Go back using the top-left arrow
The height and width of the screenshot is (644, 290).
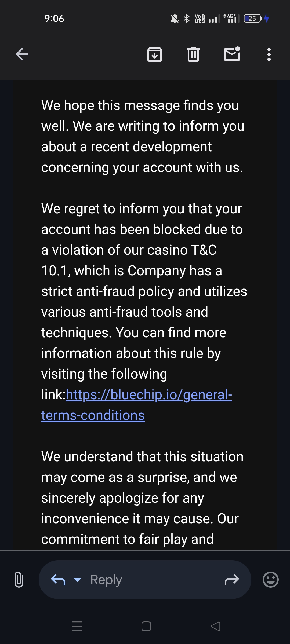[x=22, y=54]
